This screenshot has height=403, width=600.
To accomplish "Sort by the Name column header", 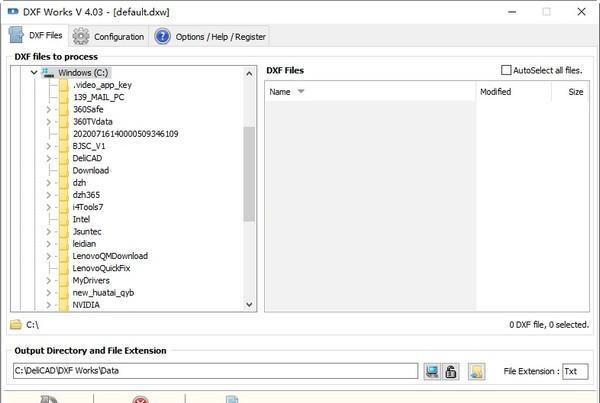I will [x=370, y=92].
